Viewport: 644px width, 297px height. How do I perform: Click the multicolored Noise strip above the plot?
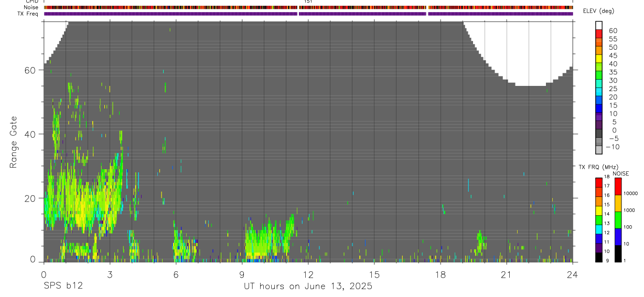(308, 7)
